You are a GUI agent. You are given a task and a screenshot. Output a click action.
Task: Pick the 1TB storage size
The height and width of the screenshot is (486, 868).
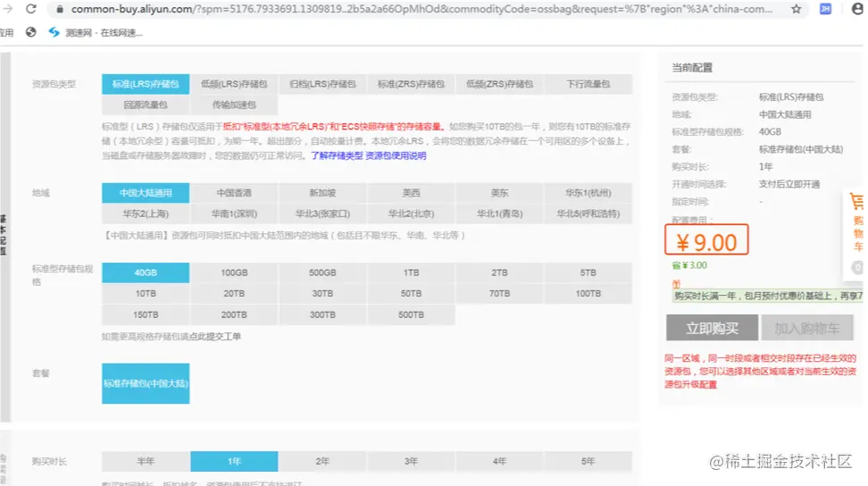coord(412,272)
